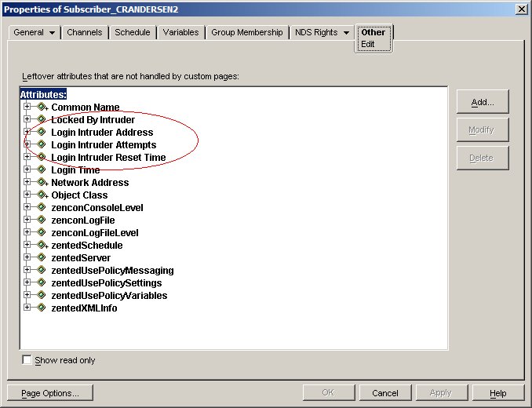Viewport: 532px width, 408px height.
Task: Click the Login Time attribute icon
Action: [42, 169]
